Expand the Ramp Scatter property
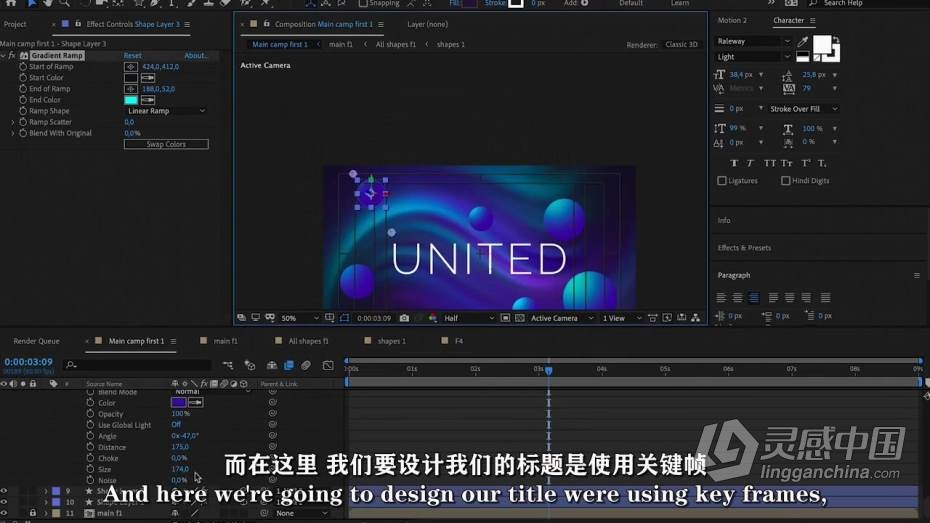 pyautogui.click(x=13, y=122)
